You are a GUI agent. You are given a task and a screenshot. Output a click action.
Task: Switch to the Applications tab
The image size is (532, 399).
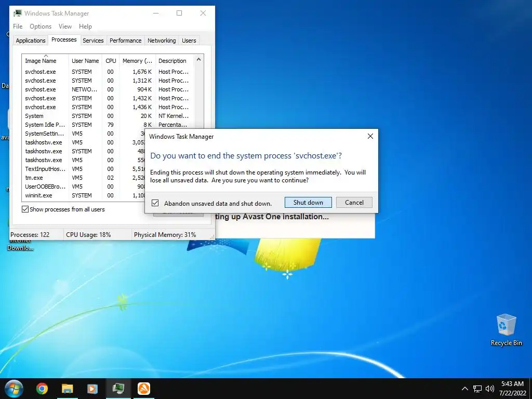[31, 41]
